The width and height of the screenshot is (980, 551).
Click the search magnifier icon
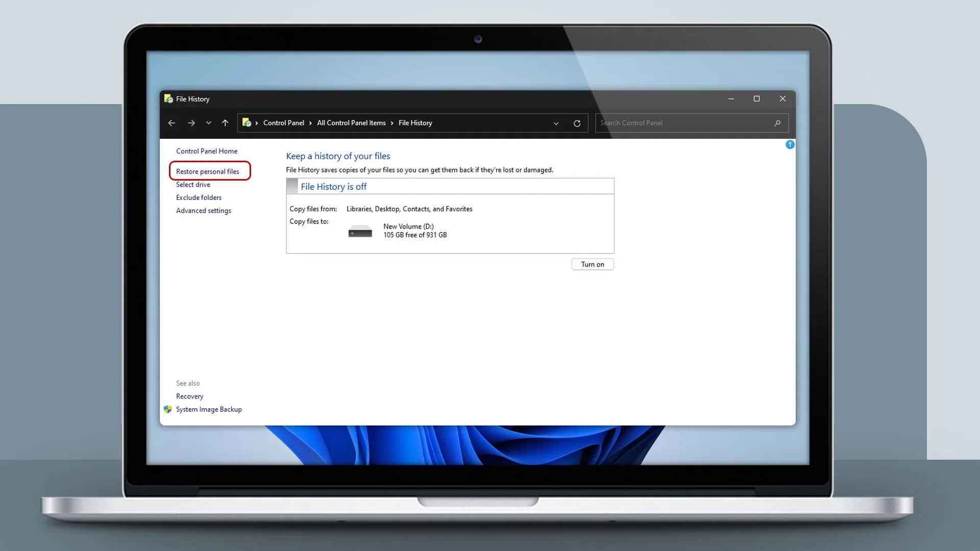pos(777,123)
